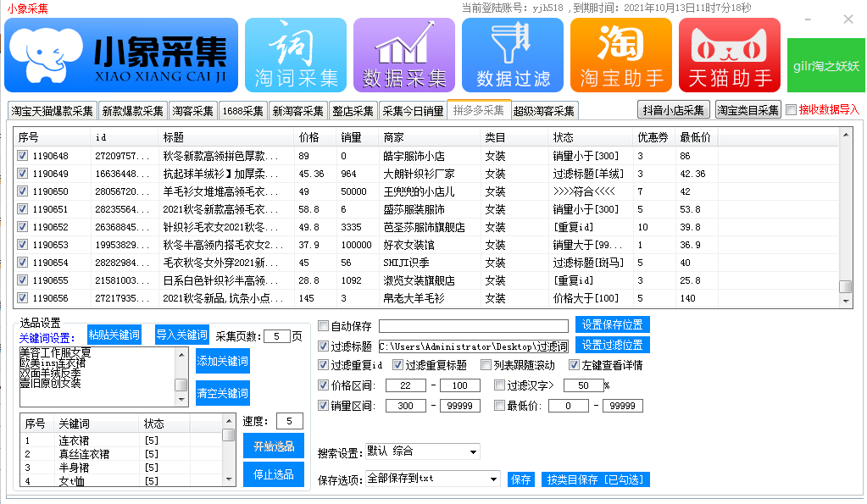
Task: Uncheck row 1190653 checkbox
Action: pos(22,244)
